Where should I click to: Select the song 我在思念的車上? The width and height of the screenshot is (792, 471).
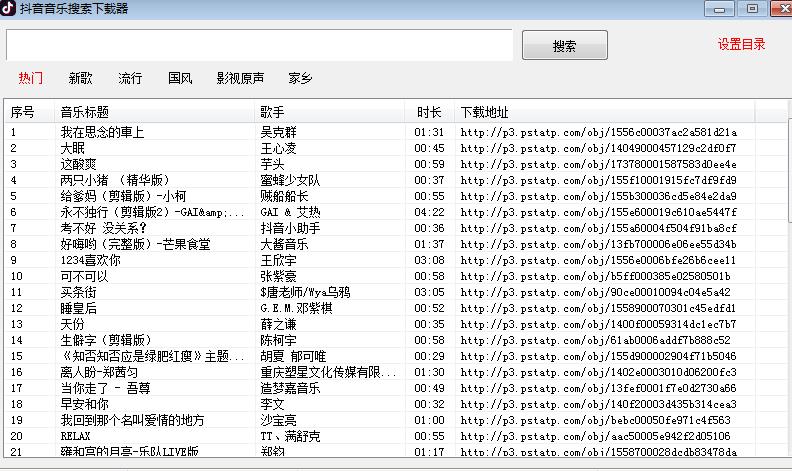pos(102,132)
